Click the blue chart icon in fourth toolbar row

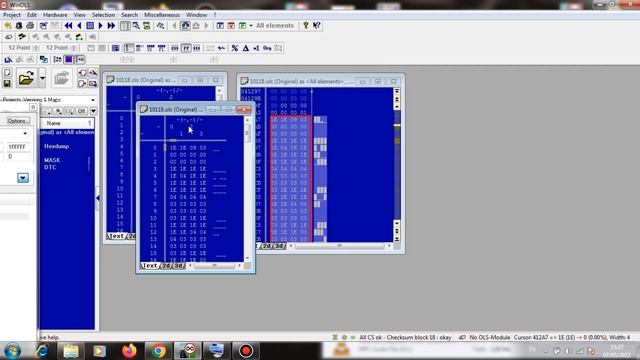(8, 60)
